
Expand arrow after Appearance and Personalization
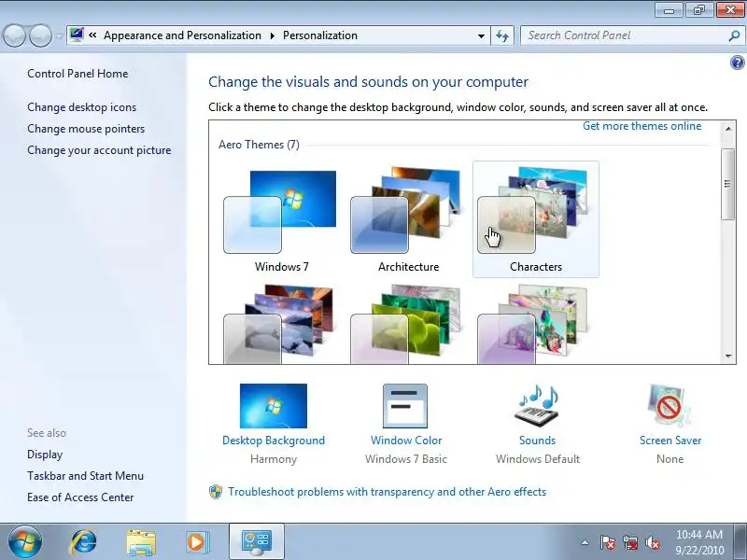tap(273, 36)
